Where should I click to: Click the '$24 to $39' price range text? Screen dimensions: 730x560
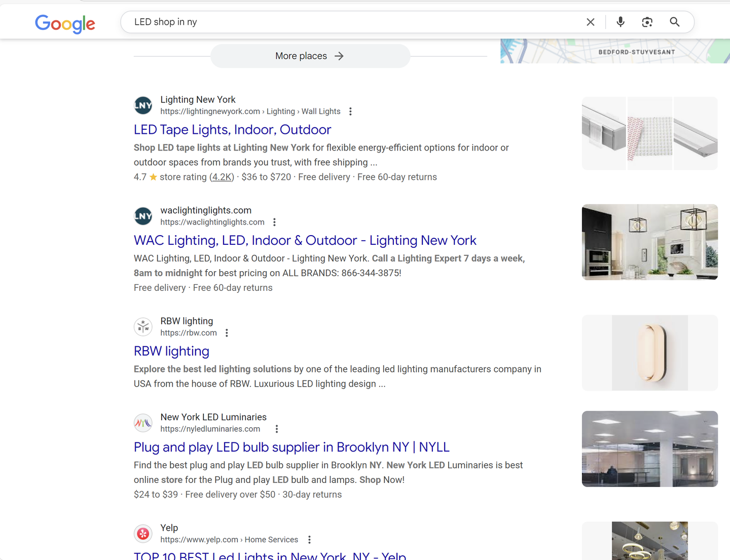156,495
